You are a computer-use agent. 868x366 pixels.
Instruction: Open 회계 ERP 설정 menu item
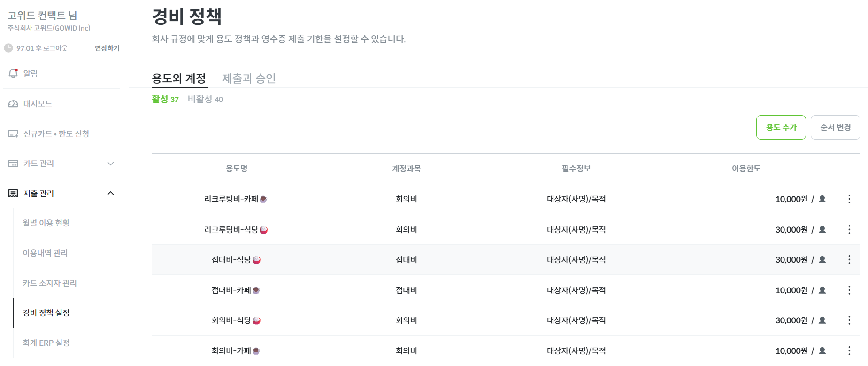[46, 343]
